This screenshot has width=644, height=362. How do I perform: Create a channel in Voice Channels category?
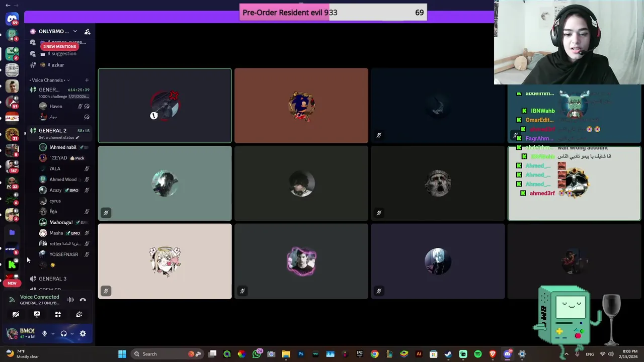87,80
